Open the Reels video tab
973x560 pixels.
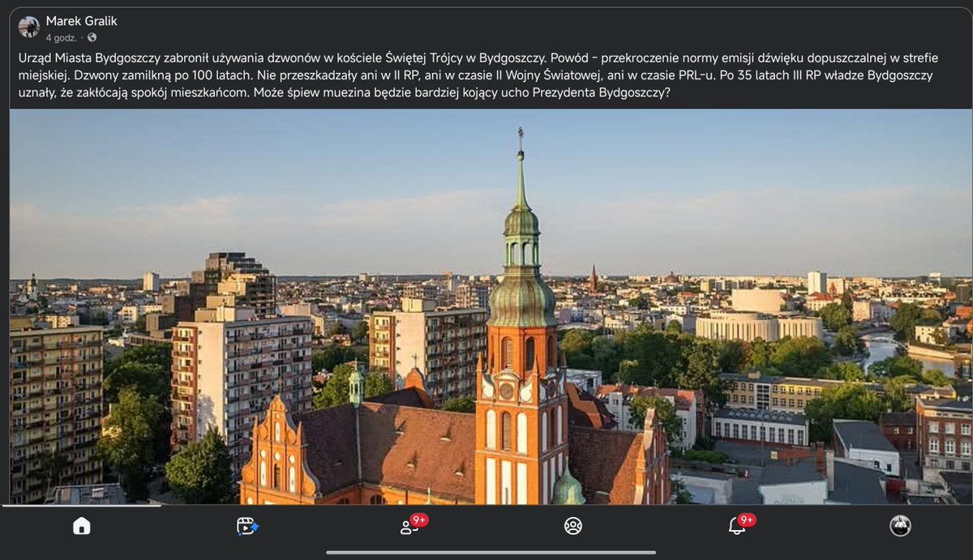(247, 526)
